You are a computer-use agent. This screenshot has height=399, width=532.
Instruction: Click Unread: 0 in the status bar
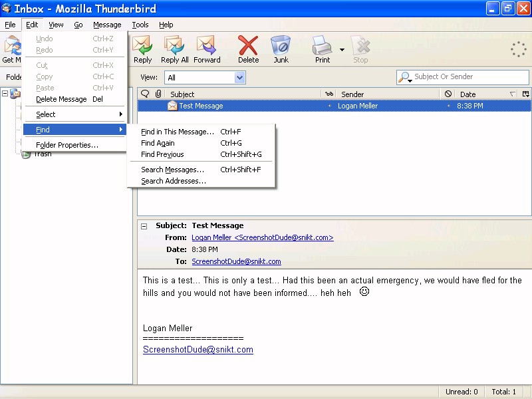[x=462, y=392]
